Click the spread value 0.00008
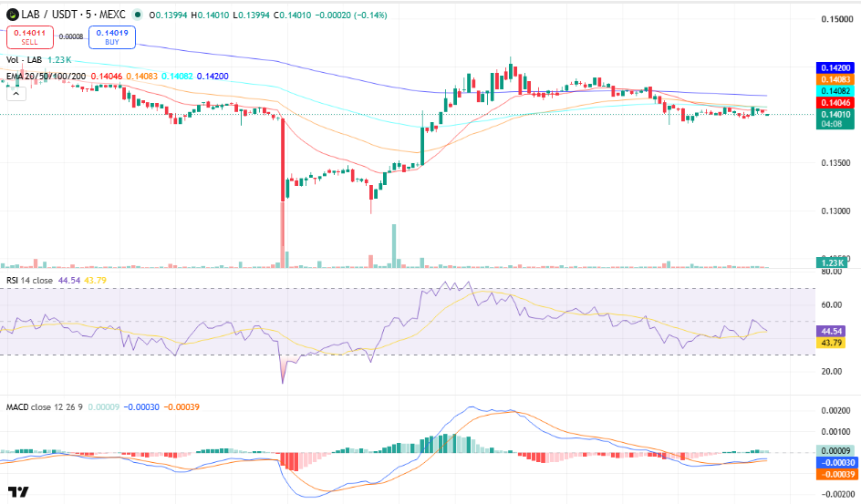Image resolution: width=861 pixels, height=504 pixels. (71, 36)
